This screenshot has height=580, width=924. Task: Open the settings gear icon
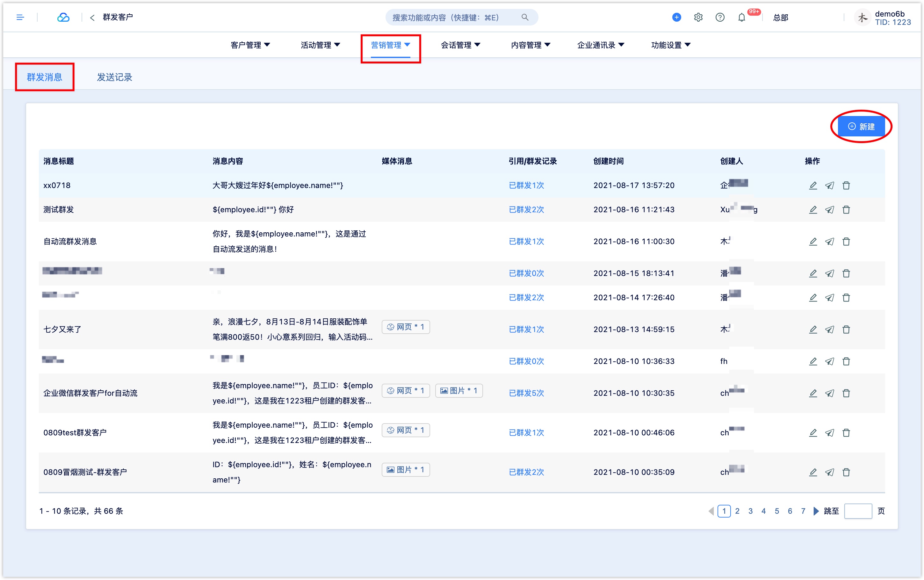point(698,17)
